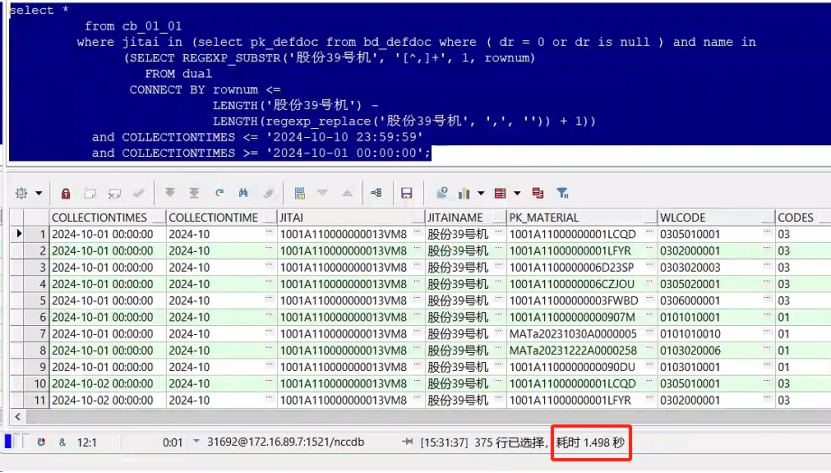Click status bar red-blue refresh icon
This screenshot has width=831, height=473.
(41, 442)
